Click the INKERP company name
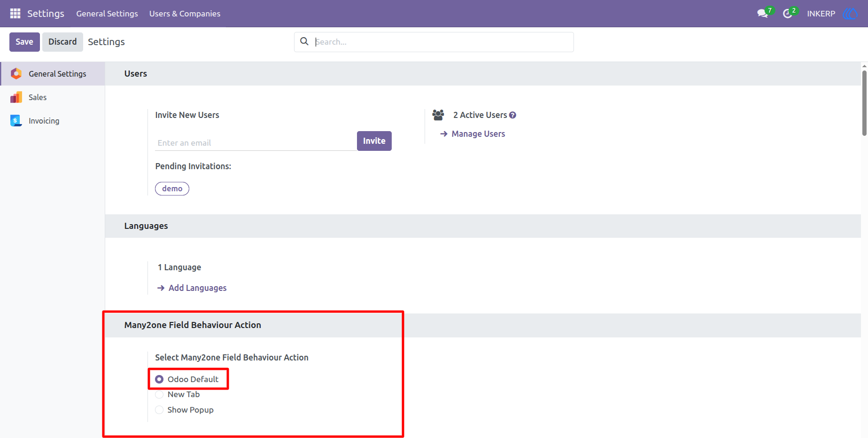The height and width of the screenshot is (438, 868). pyautogui.click(x=821, y=14)
